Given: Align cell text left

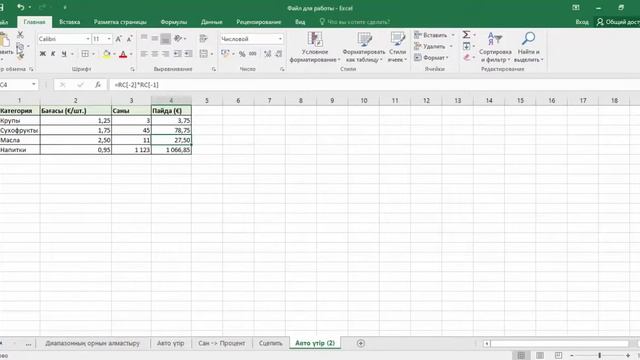Looking at the screenshot, I should coord(144,54).
